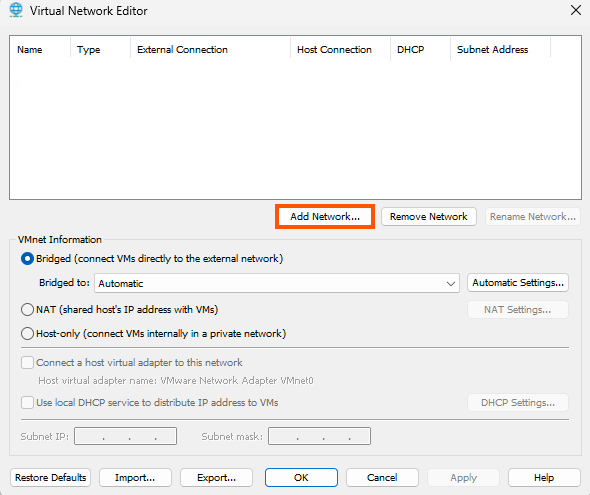Screen dimensions: 590x495
Task: Click the Remove Network button
Action: click(x=429, y=217)
